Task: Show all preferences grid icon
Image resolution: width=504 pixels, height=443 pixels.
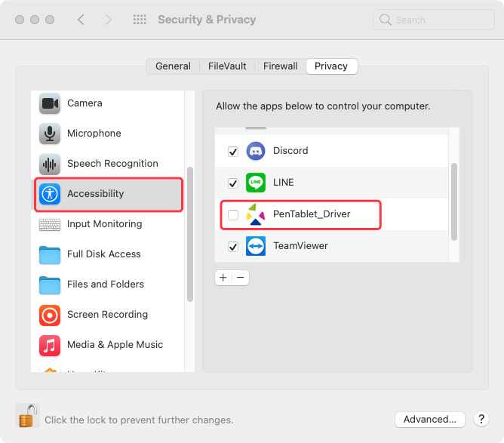Action: [x=140, y=20]
